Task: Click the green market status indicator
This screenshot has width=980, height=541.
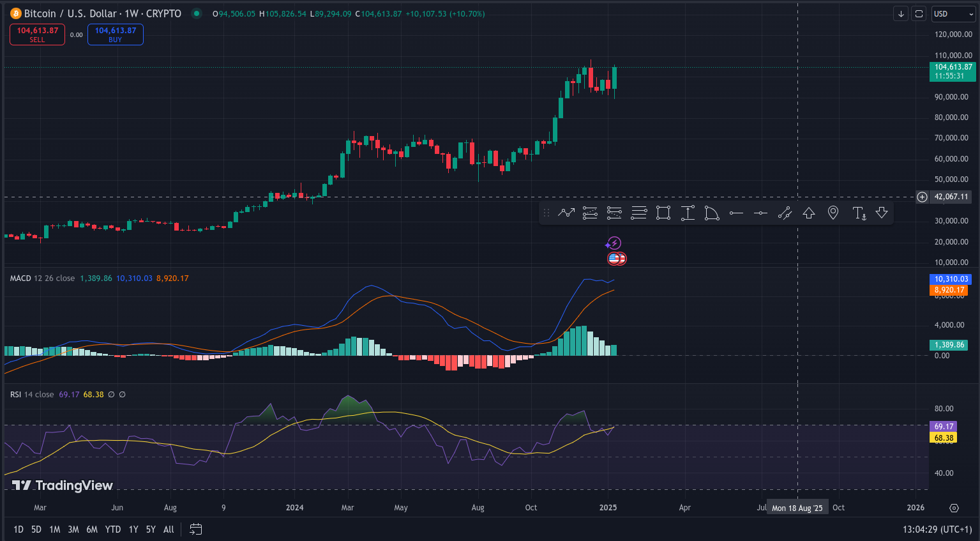Action: 197,13
